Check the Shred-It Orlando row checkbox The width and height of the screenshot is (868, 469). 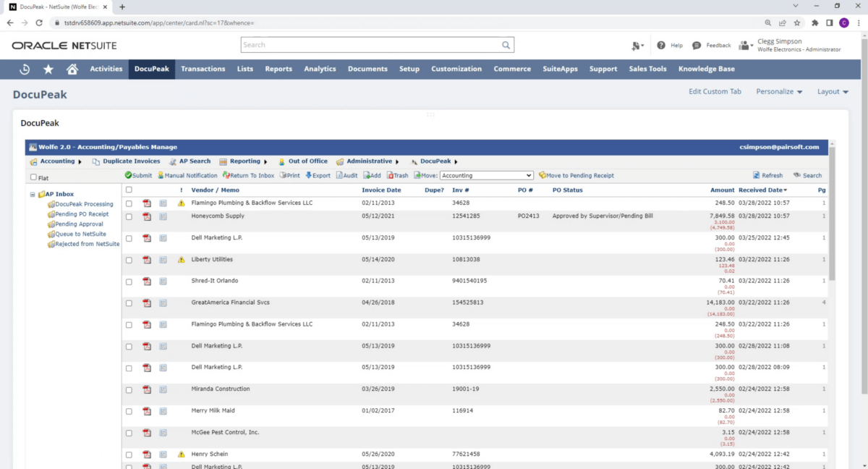pyautogui.click(x=129, y=282)
